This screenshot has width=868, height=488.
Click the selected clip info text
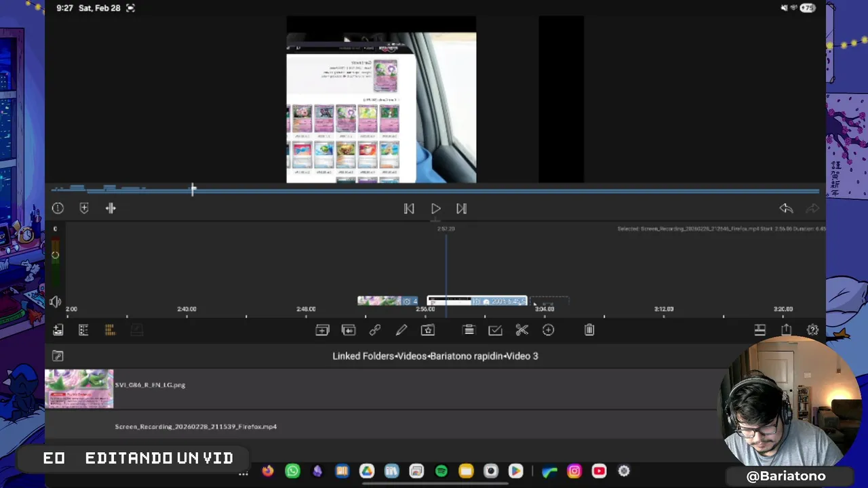tap(722, 229)
